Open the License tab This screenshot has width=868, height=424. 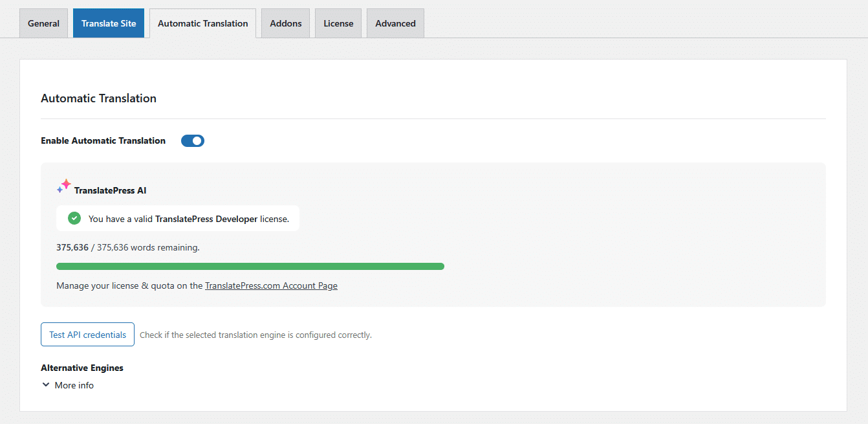pyautogui.click(x=338, y=23)
